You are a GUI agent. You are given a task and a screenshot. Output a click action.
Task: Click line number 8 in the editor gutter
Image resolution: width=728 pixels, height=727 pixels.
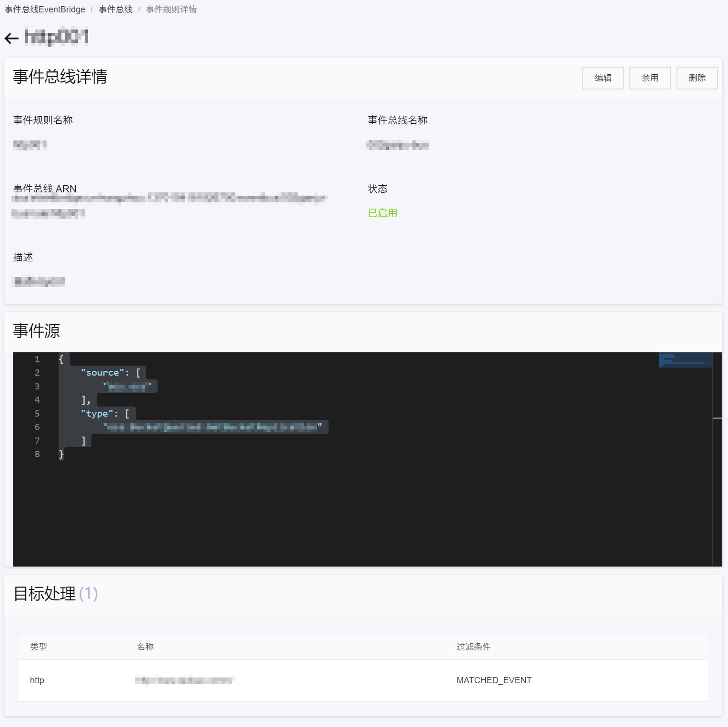pyautogui.click(x=37, y=454)
